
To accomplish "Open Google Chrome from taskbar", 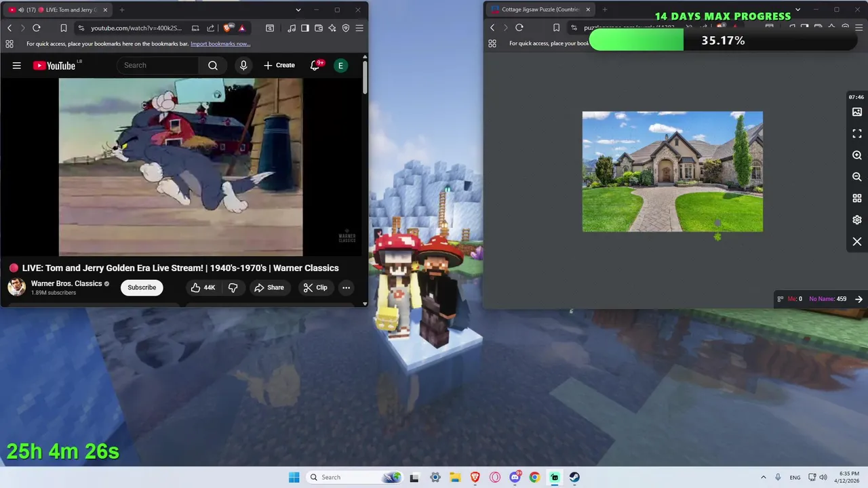I will (534, 477).
